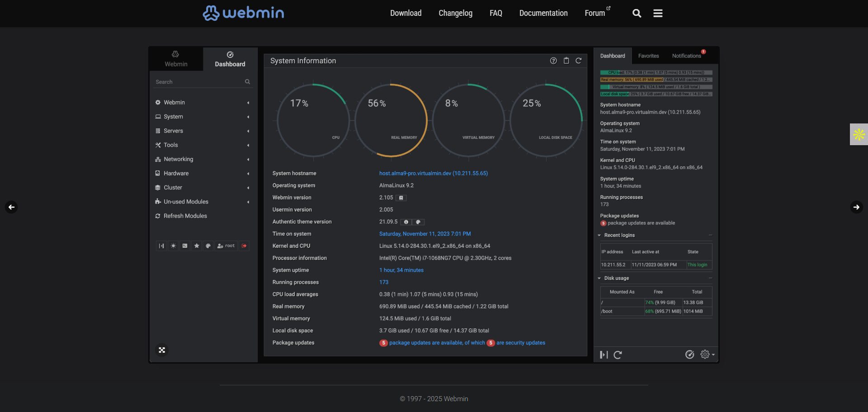Expand the Servers category in sidebar
The image size is (868, 412).
pyautogui.click(x=173, y=131)
